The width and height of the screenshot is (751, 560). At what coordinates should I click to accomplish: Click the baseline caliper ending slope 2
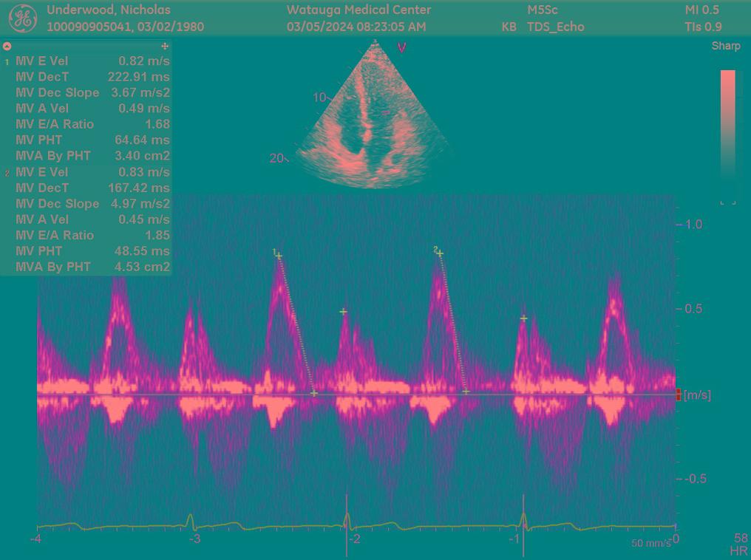pyautogui.click(x=466, y=391)
